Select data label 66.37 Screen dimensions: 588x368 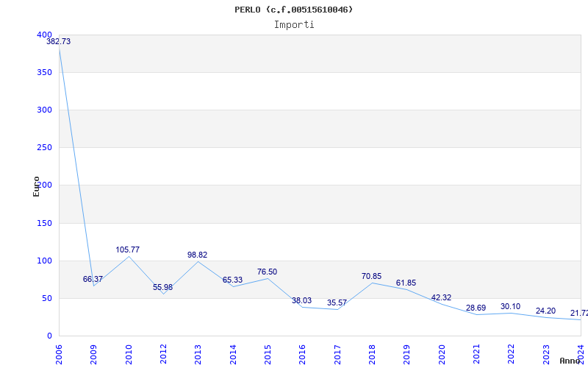pos(93,280)
